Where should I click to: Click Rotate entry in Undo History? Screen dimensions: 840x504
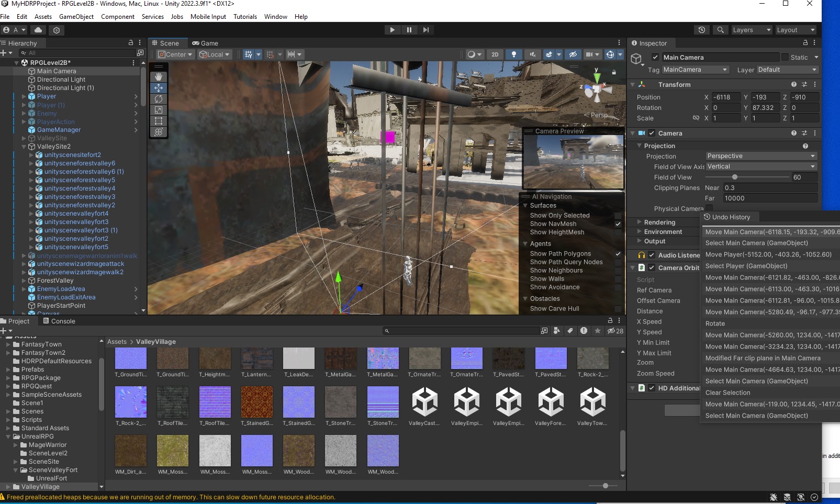pyautogui.click(x=770, y=323)
